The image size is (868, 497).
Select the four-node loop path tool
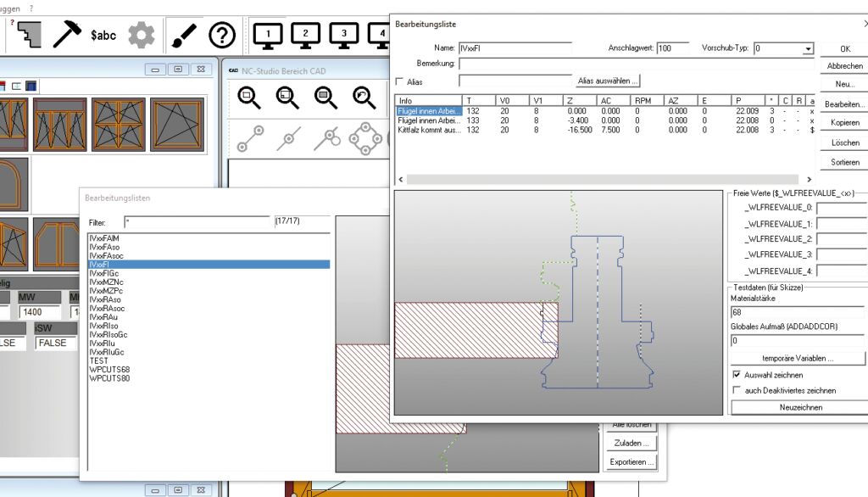pos(365,137)
